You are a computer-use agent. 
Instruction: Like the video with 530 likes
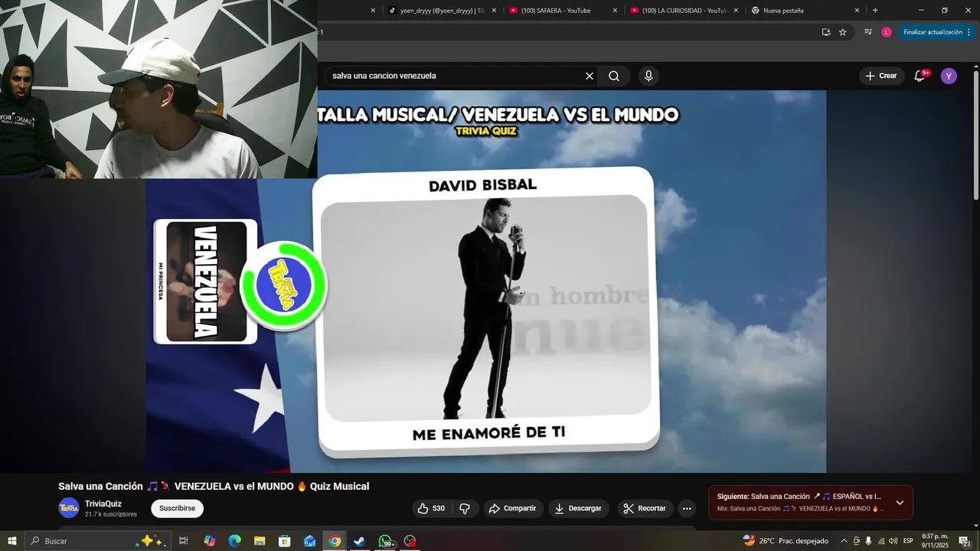[x=431, y=508]
